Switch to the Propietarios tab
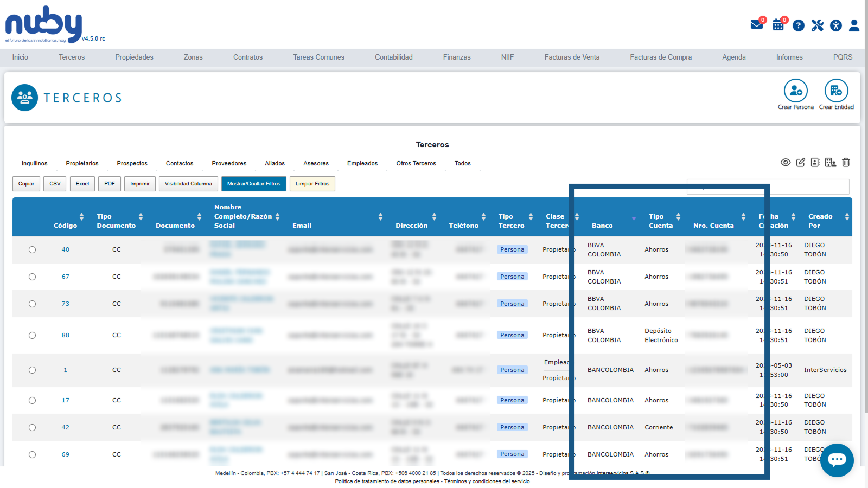868x488 pixels. pyautogui.click(x=82, y=164)
